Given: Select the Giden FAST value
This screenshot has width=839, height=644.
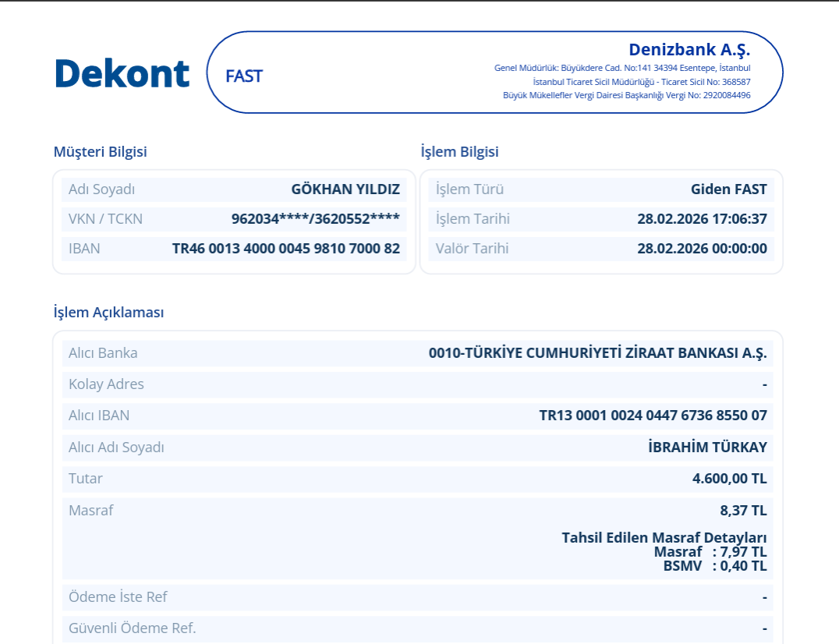Looking at the screenshot, I should [x=729, y=189].
